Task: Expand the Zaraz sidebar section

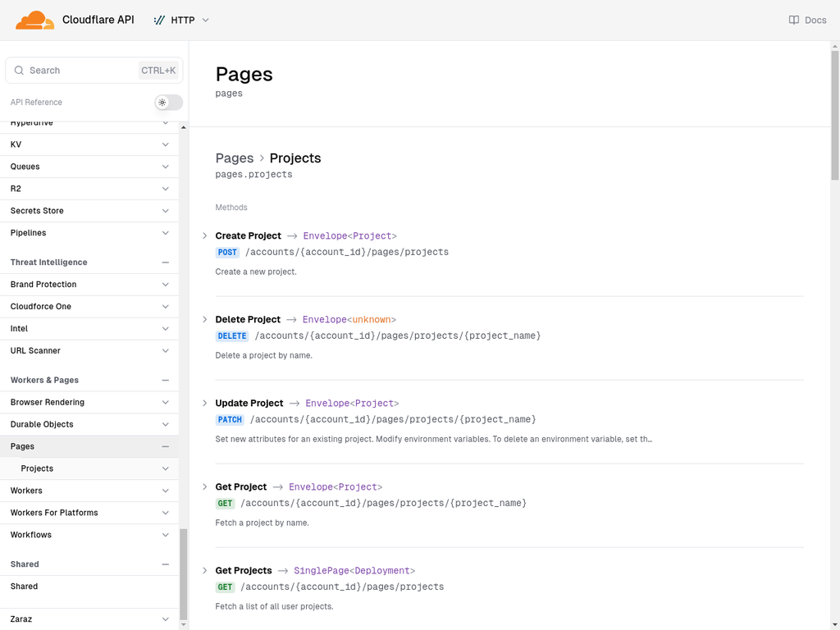Action: (x=166, y=619)
